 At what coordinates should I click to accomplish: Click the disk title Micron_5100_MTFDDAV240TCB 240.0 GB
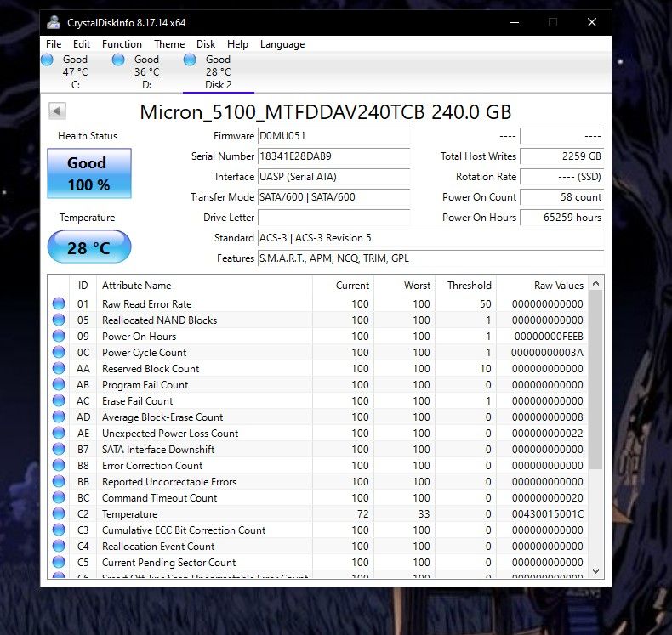(326, 112)
